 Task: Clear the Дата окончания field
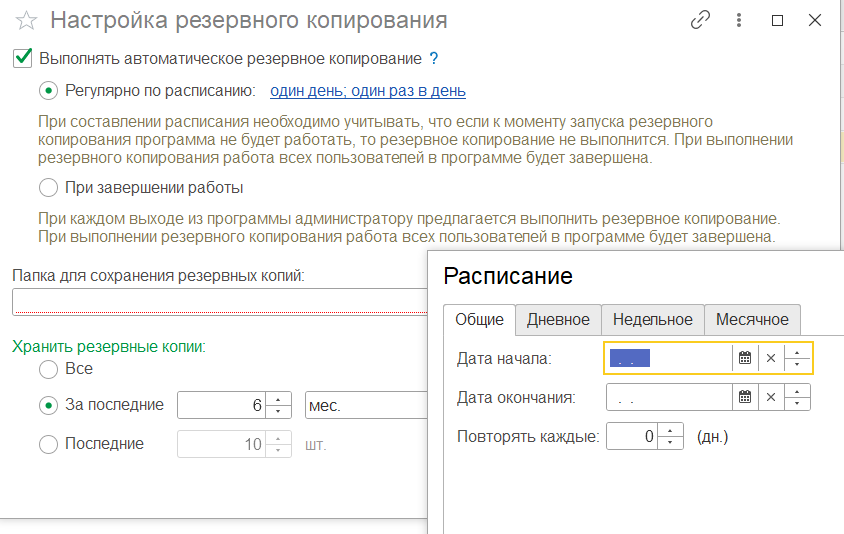[x=770, y=397]
